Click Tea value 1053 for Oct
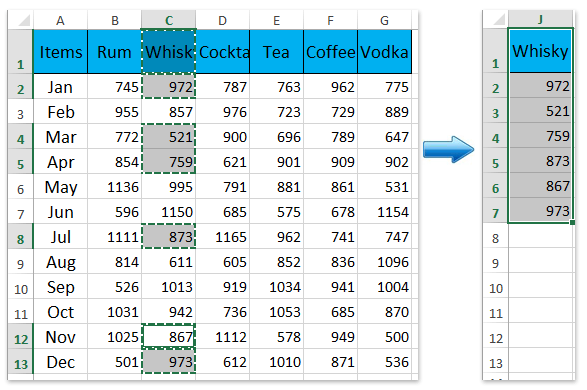 coord(276,312)
